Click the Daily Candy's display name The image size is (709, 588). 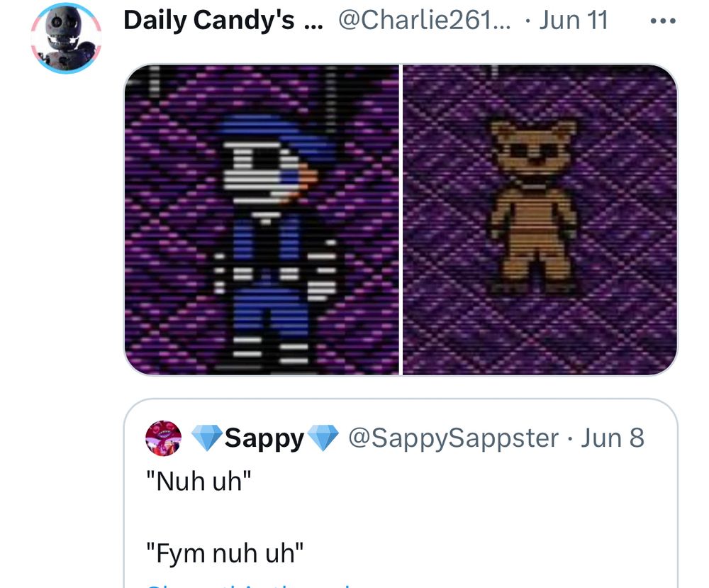pos(223,21)
